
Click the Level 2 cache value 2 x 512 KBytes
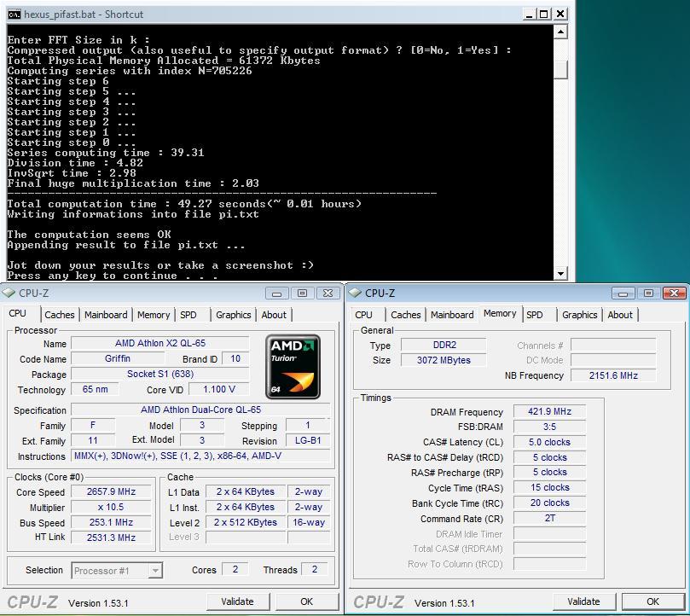(246, 522)
